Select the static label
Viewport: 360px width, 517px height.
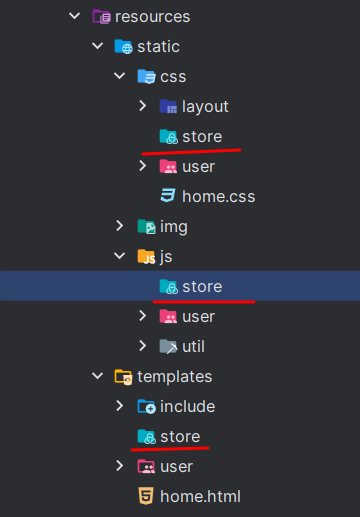coord(159,46)
